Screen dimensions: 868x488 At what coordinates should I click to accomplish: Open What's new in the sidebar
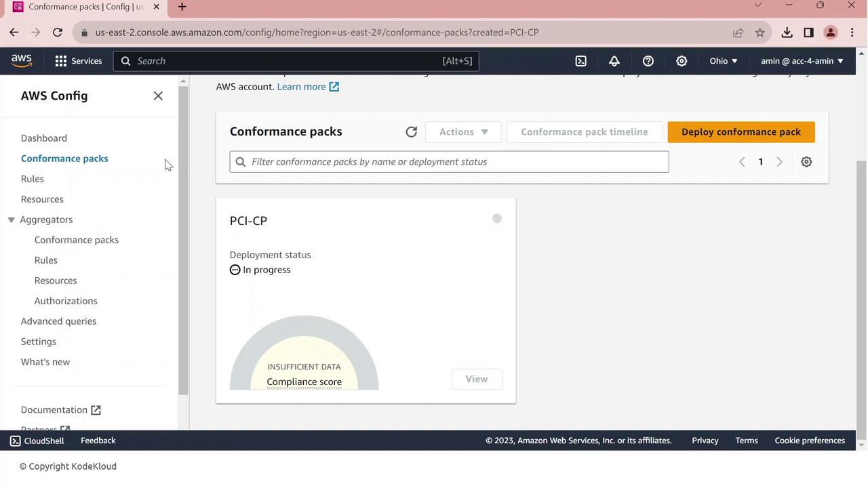click(x=45, y=362)
